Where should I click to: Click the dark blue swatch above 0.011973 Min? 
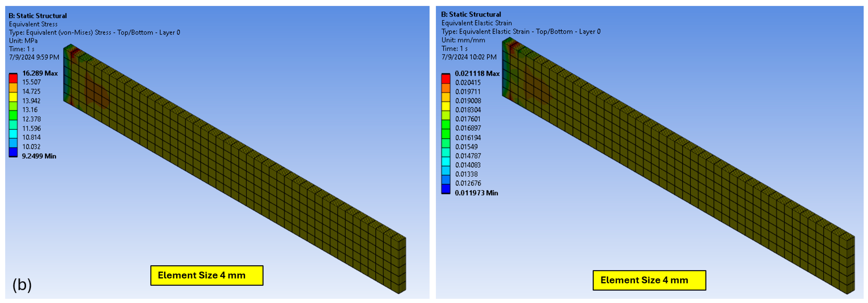coord(446,189)
